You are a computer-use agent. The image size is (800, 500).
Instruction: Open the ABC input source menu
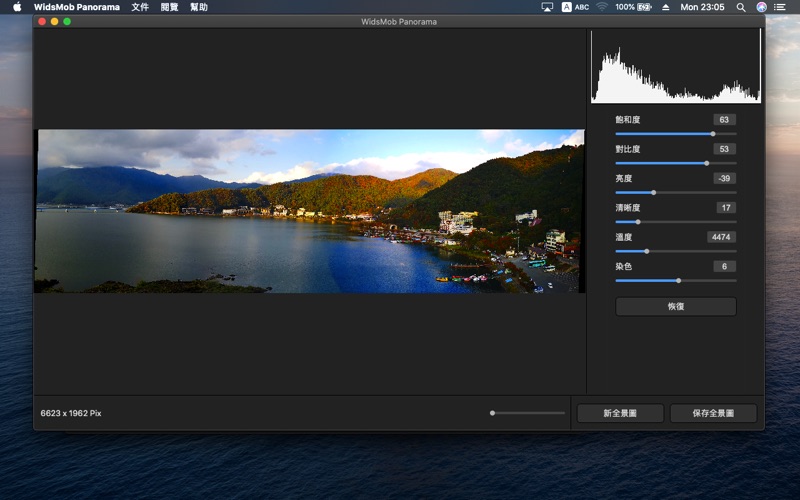click(x=575, y=7)
